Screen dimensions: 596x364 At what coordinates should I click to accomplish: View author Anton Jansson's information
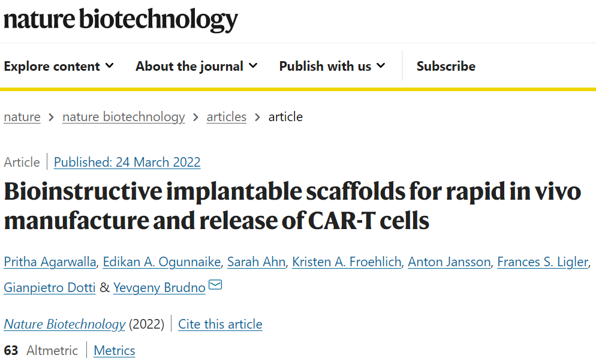coord(449,261)
